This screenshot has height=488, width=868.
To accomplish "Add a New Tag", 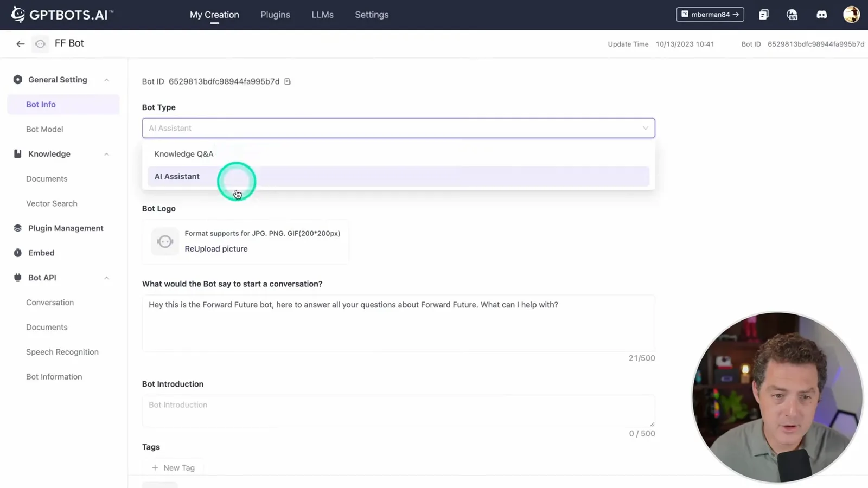I will coord(174,468).
